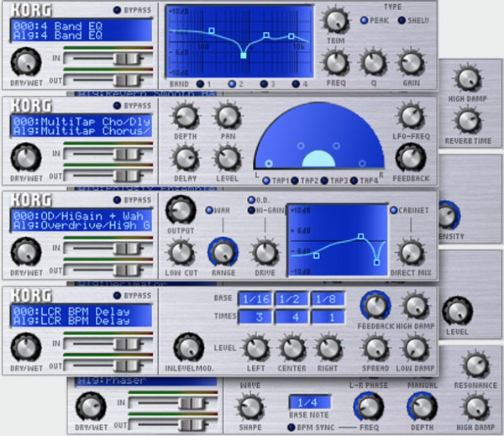Click the LFO-FREQ knob in MultiTap panel
Image resolution: width=504 pixels, height=436 pixels.
click(x=411, y=117)
